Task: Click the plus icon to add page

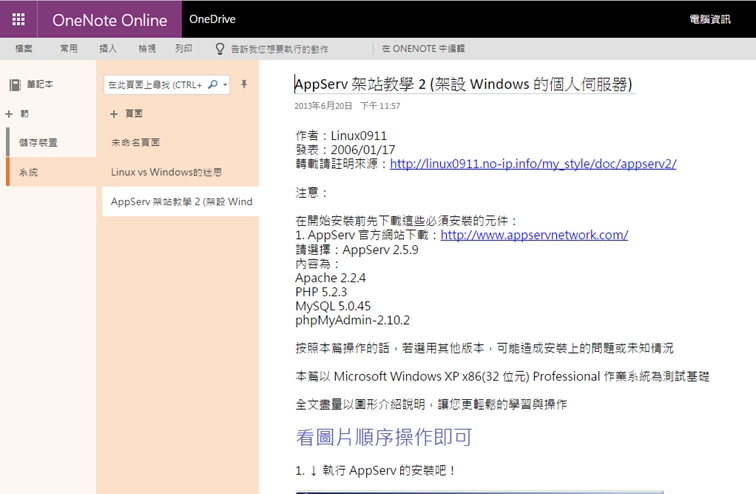Action: click(114, 114)
